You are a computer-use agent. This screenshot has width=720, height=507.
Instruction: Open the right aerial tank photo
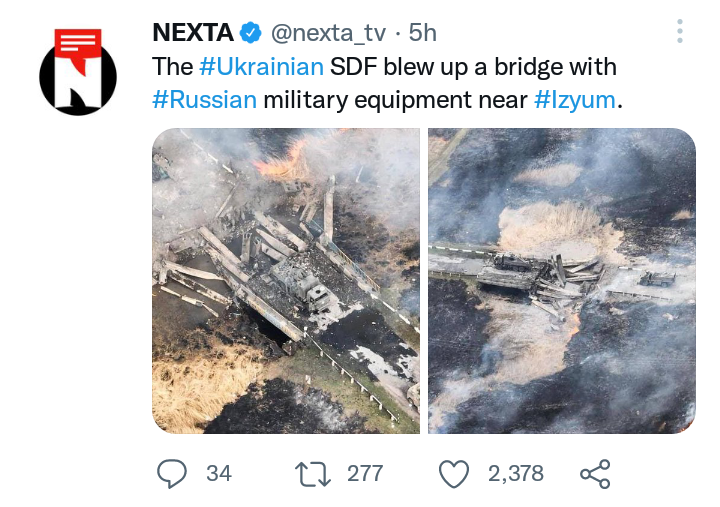click(561, 280)
